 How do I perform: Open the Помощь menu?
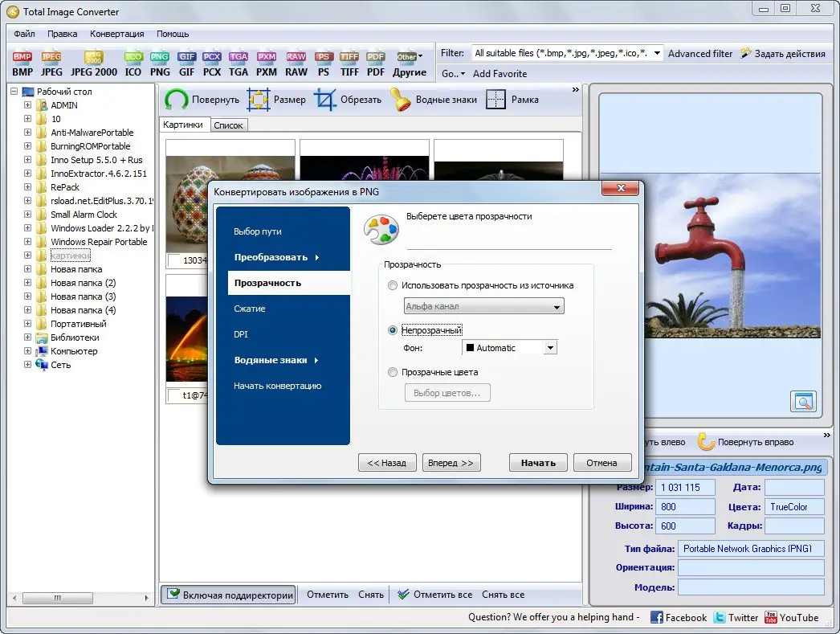(173, 34)
